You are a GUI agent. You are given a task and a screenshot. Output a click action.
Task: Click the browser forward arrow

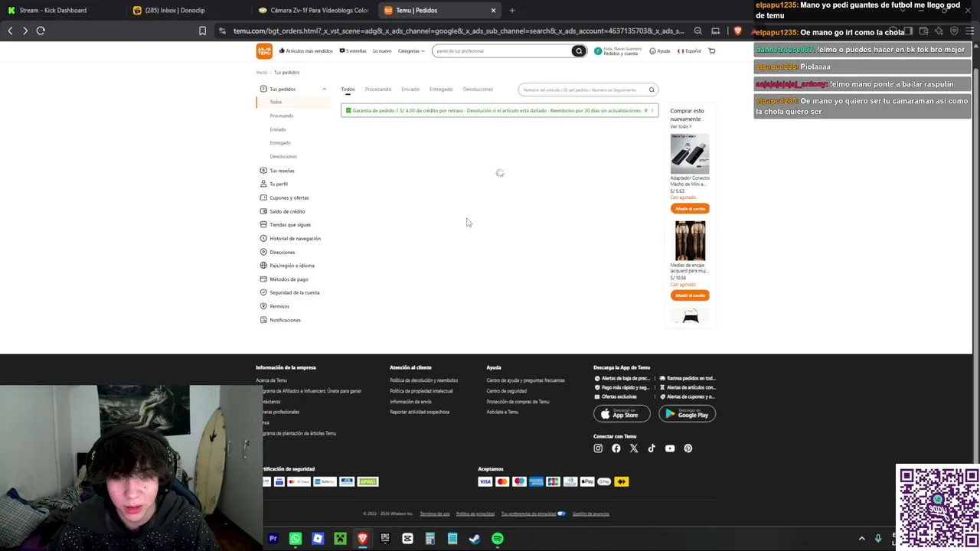click(x=25, y=31)
